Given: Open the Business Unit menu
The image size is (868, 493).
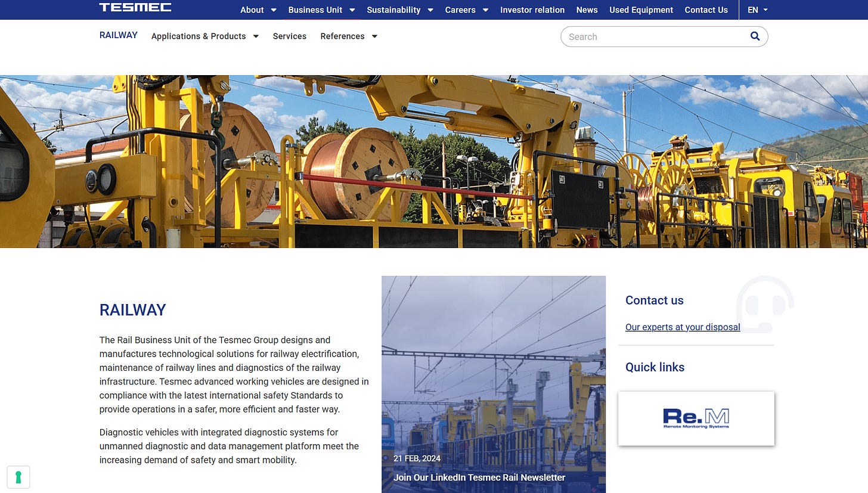Looking at the screenshot, I should tap(315, 10).
